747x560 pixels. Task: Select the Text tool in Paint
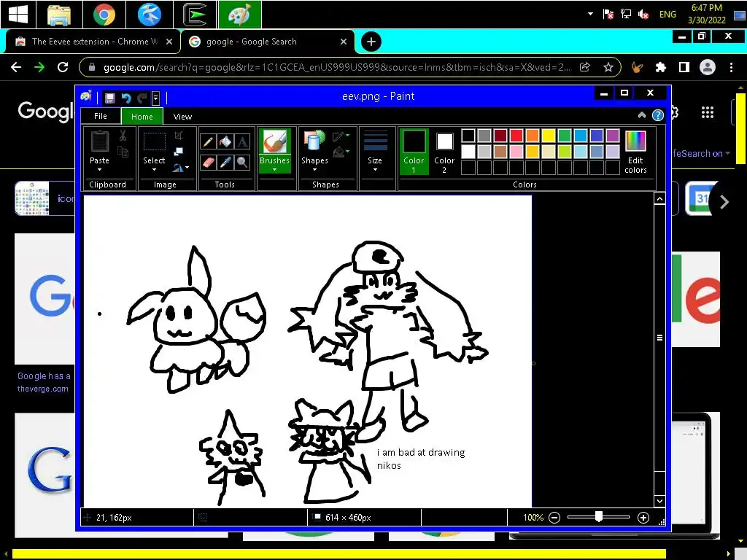pos(242,141)
